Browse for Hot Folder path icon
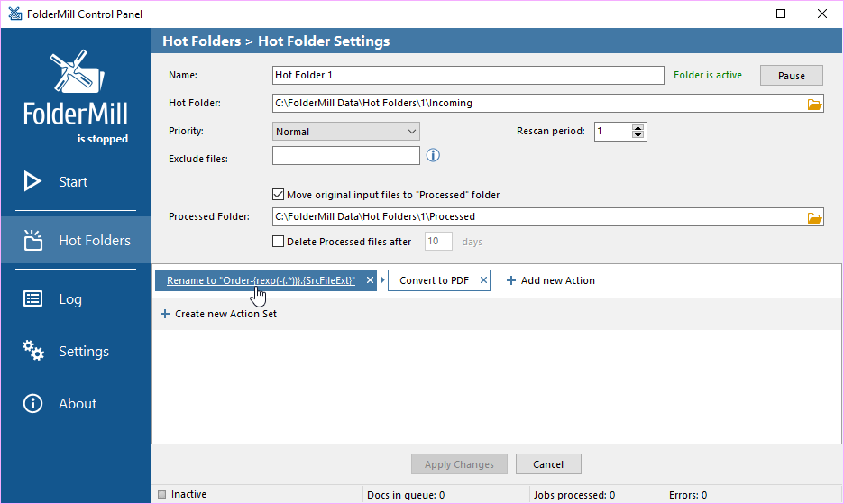The height and width of the screenshot is (504, 844). tap(814, 104)
